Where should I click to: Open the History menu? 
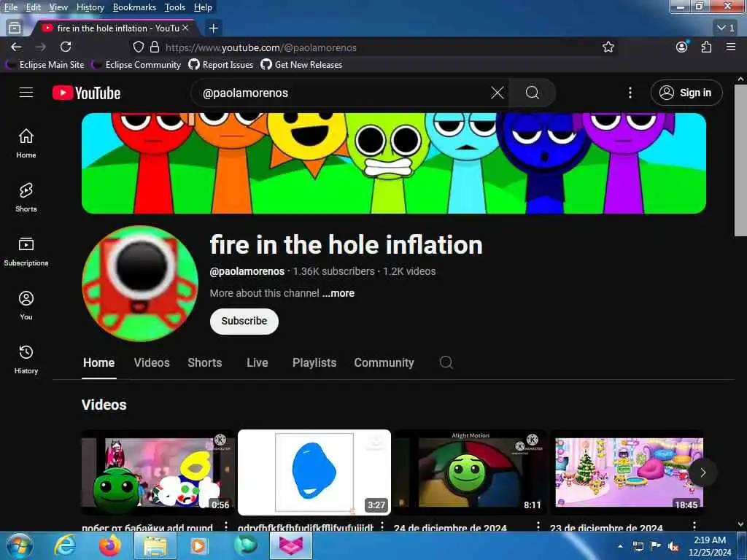[x=90, y=7]
